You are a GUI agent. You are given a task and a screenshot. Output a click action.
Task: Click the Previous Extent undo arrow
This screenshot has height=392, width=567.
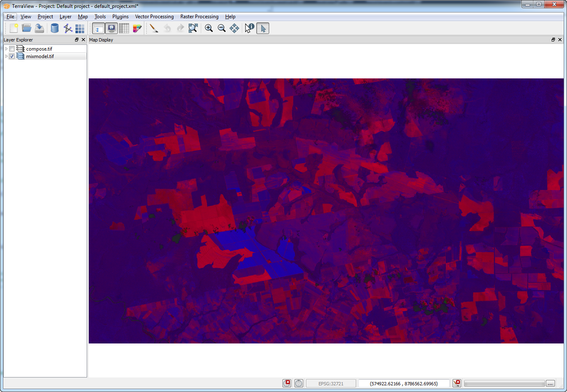point(167,28)
